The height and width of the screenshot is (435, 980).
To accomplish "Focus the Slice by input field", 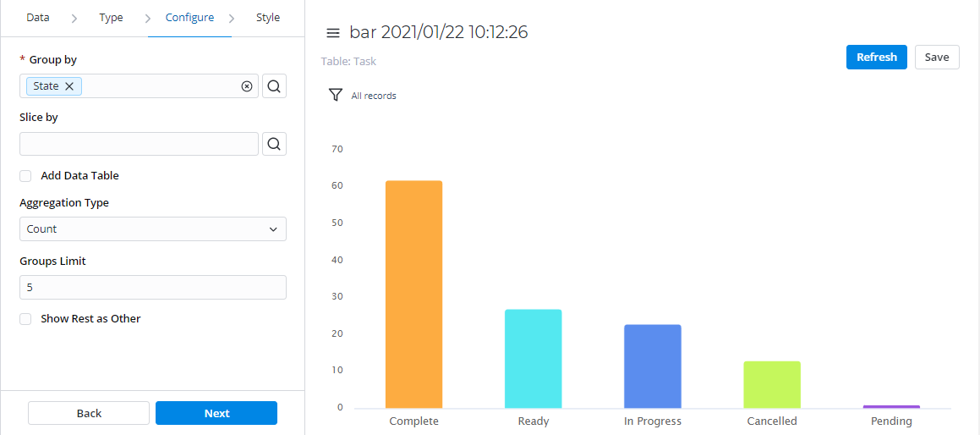I will (x=139, y=144).
